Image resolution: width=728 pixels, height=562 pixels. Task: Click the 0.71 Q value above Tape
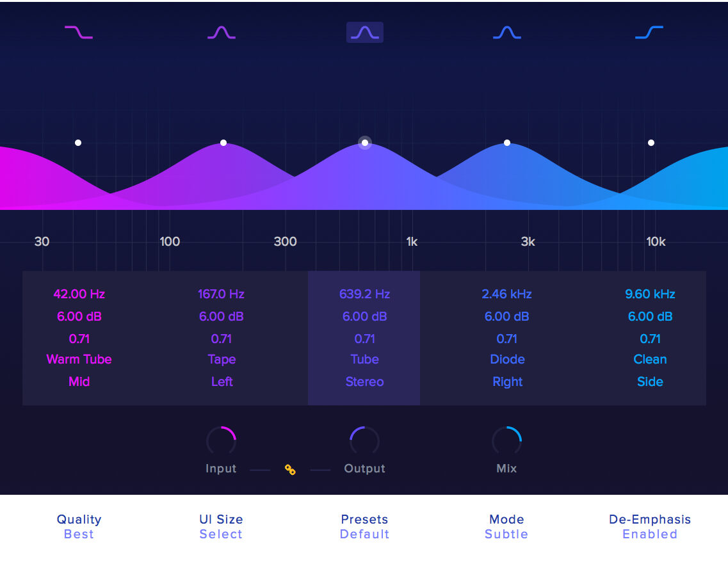[221, 339]
